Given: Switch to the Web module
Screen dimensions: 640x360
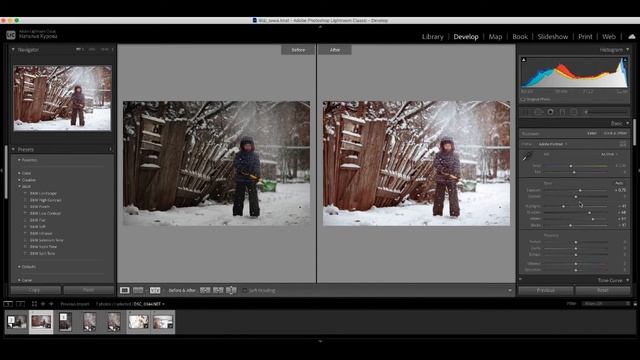Looking at the screenshot, I should (x=609, y=37).
